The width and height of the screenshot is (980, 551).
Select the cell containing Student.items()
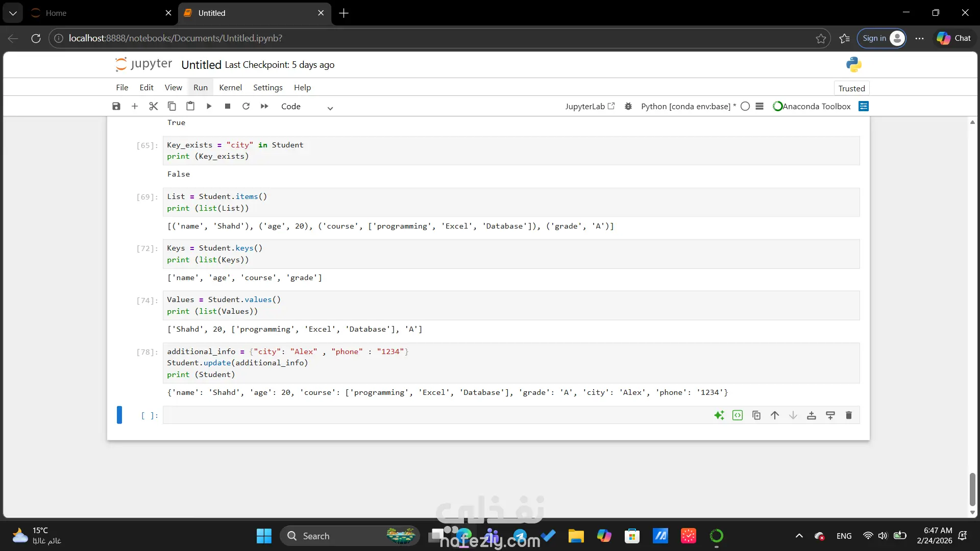511,202
